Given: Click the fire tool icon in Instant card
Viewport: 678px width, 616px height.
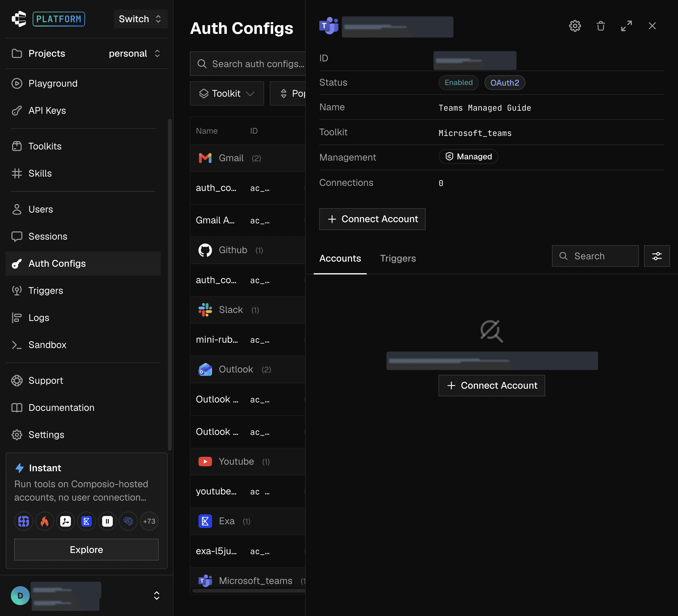Looking at the screenshot, I should (x=45, y=521).
